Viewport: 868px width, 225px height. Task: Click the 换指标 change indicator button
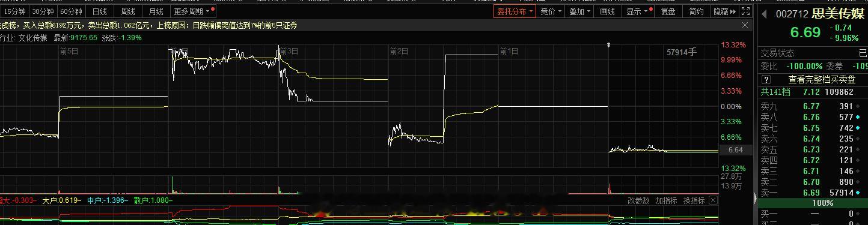[x=694, y=200]
